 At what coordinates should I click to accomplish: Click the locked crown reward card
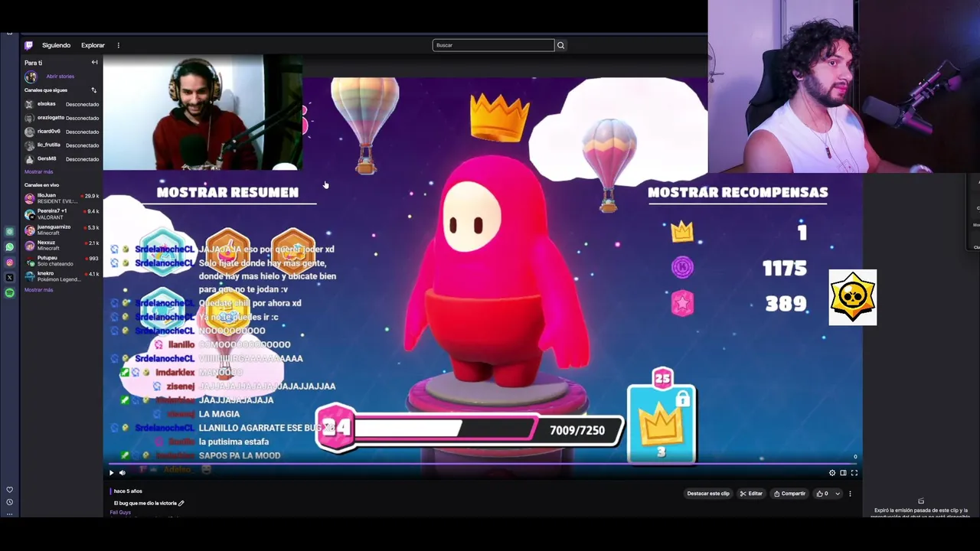(x=661, y=422)
